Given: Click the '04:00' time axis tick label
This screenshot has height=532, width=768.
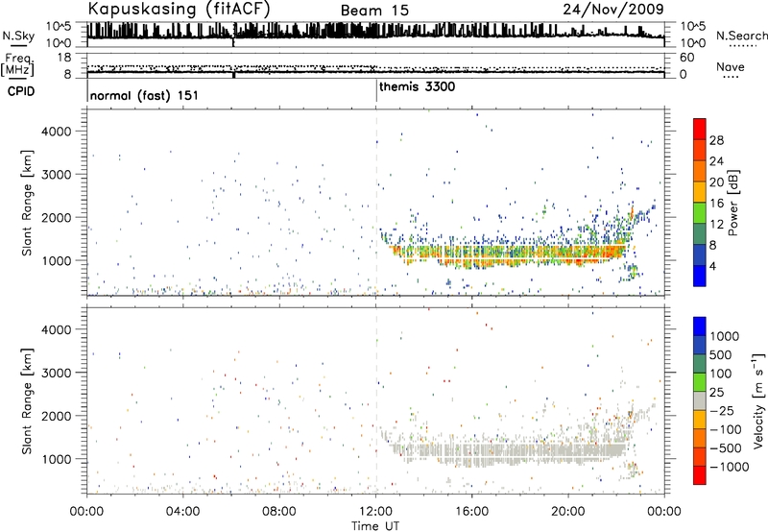Looking at the screenshot, I should (x=182, y=512).
